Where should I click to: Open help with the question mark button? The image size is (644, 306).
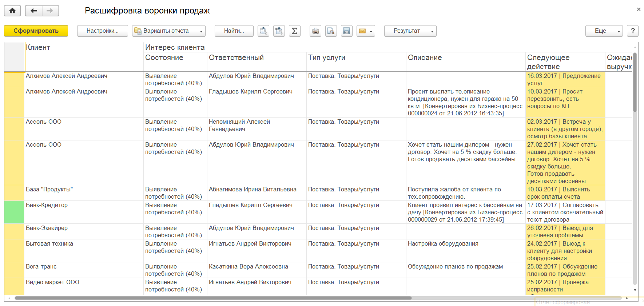click(633, 31)
